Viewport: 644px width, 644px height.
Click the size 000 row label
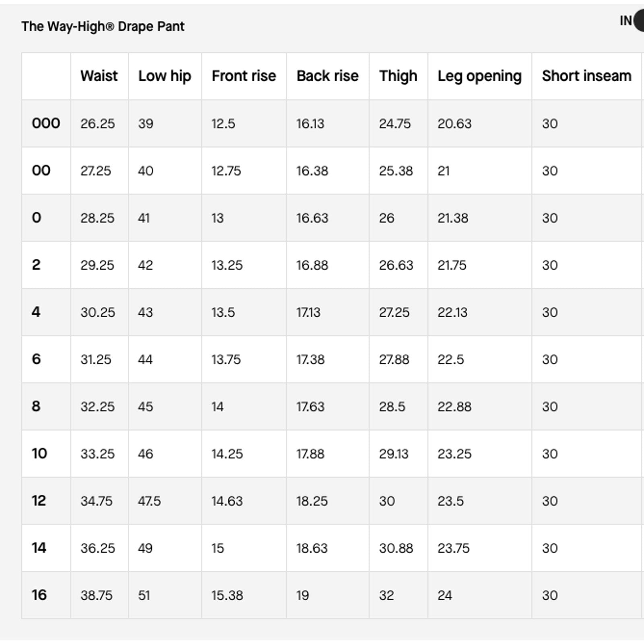[x=46, y=123]
